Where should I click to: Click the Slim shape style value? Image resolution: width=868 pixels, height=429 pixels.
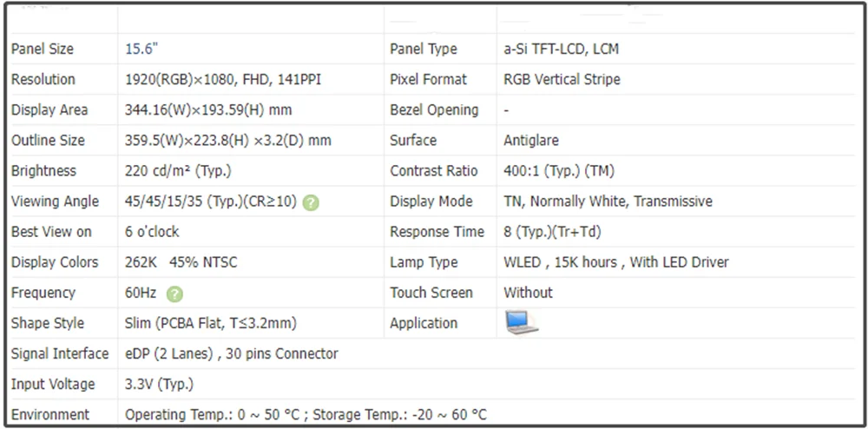click(211, 323)
